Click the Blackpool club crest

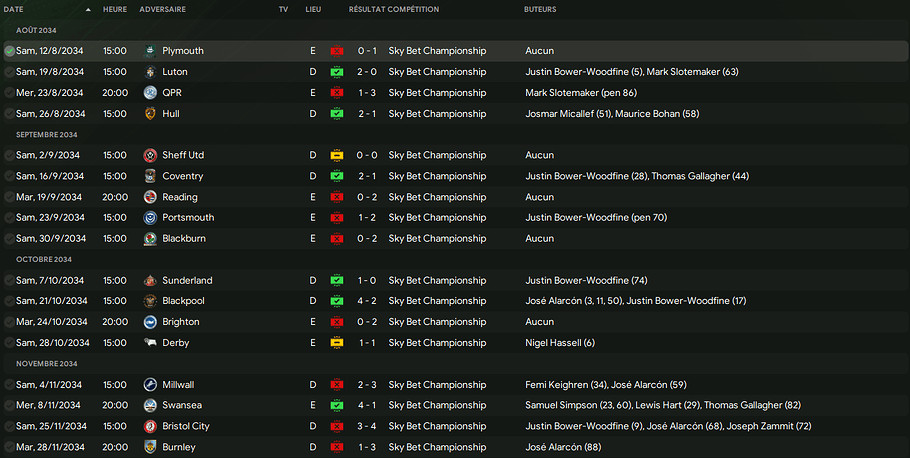149,301
